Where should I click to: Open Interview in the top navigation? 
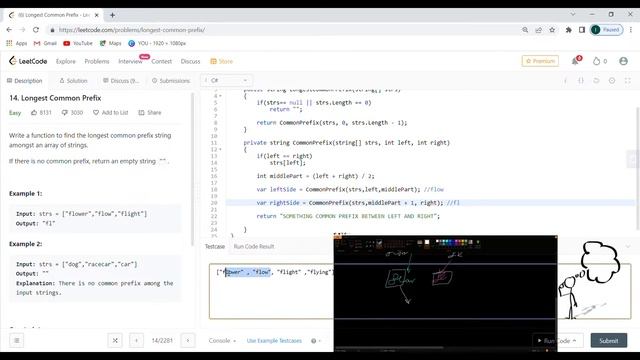tap(130, 61)
